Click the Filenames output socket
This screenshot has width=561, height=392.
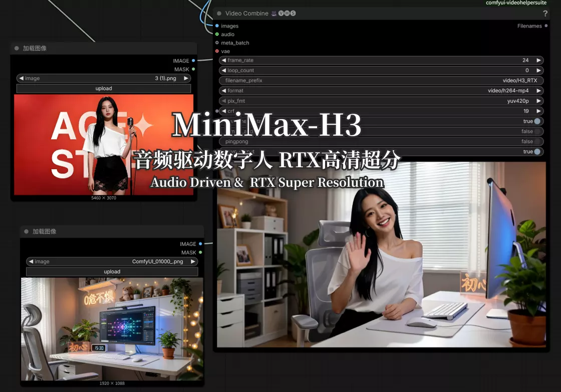point(546,26)
